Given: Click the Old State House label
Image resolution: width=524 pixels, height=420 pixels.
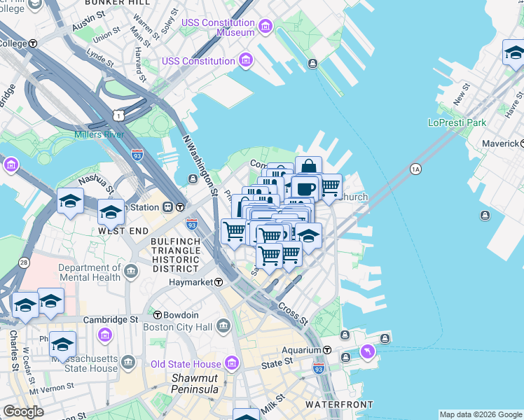Looking at the screenshot, I should coord(186,364).
